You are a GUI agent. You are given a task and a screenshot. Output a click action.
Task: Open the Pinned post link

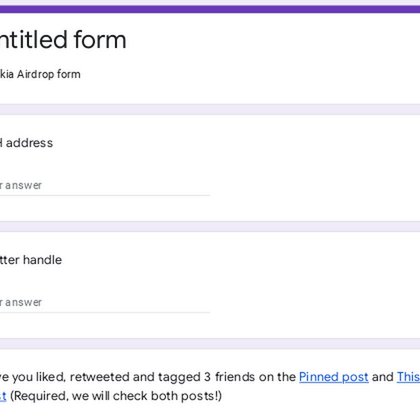click(334, 377)
